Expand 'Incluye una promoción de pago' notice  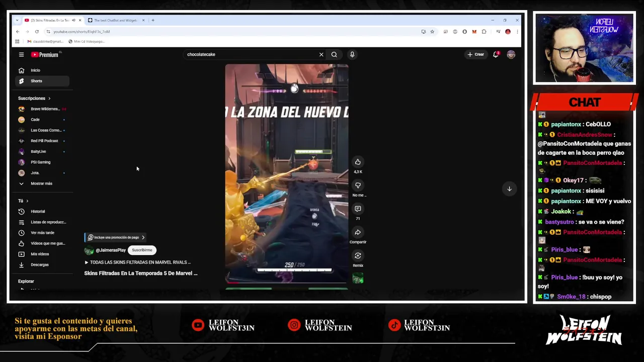(x=116, y=237)
